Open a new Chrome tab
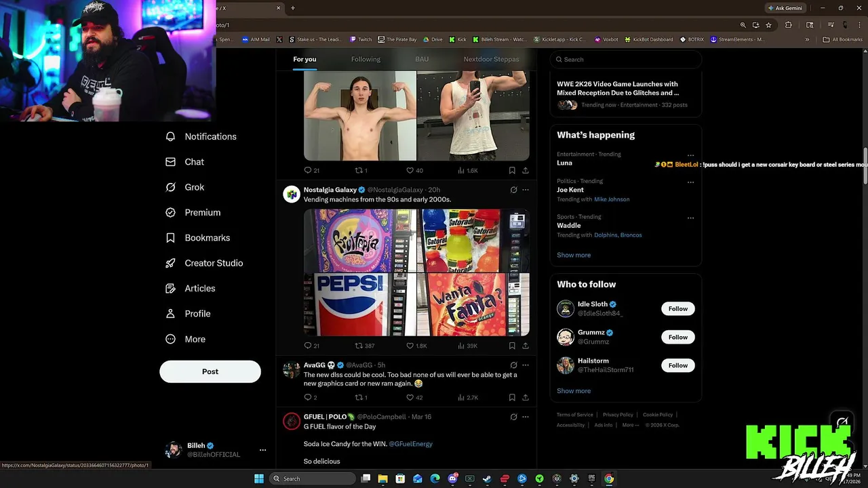Screen dimensions: 868x488 [293, 8]
